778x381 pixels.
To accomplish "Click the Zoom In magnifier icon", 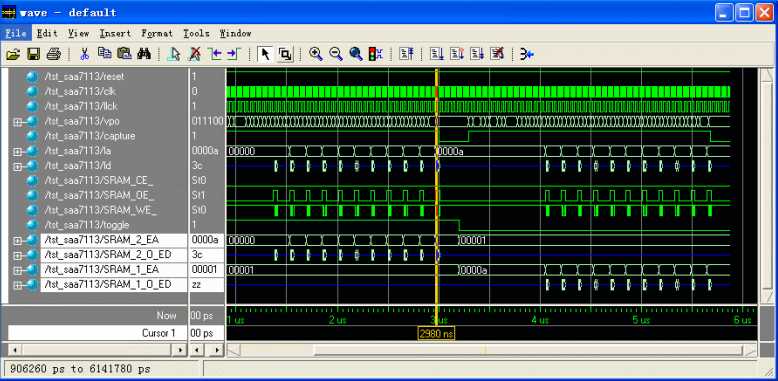I will 316,54.
